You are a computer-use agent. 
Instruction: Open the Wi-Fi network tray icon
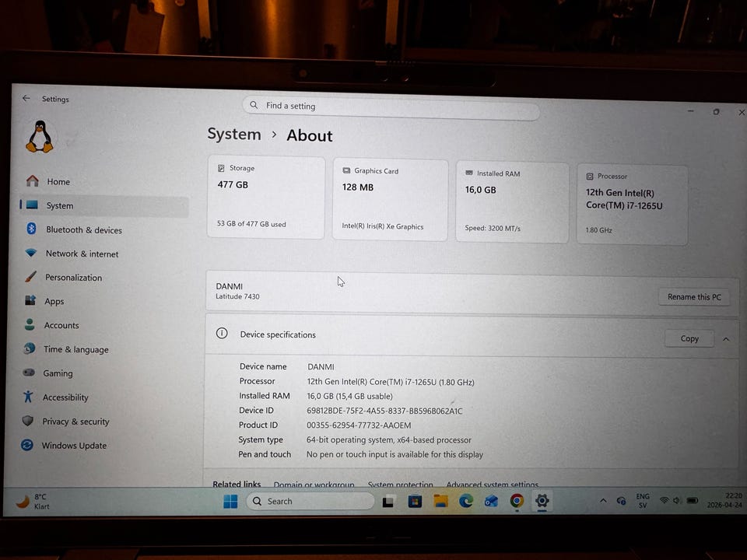click(x=664, y=500)
